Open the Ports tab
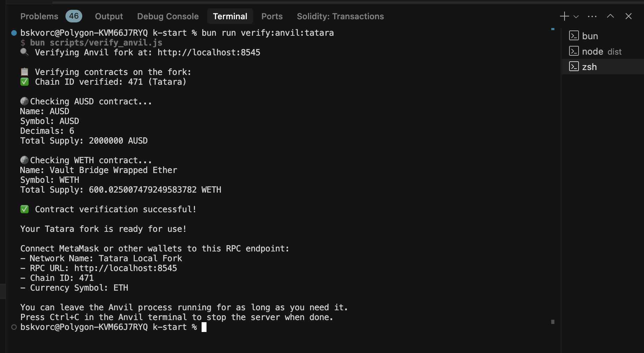 tap(272, 16)
